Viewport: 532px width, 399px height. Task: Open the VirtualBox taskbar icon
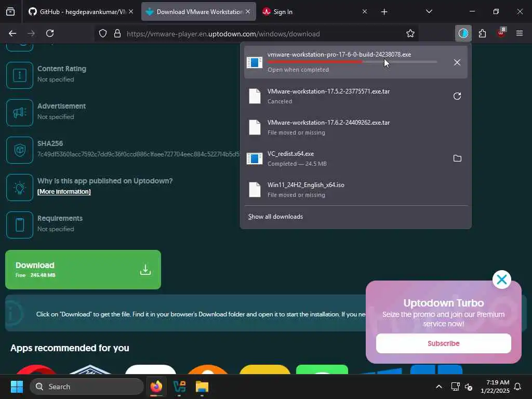(179, 387)
